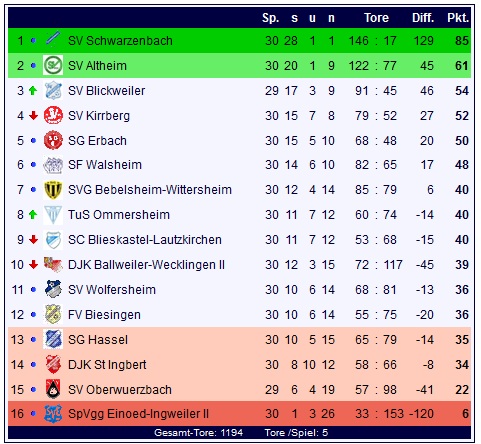Click the green up arrow beside SV Blickweiler

pyautogui.click(x=33, y=90)
